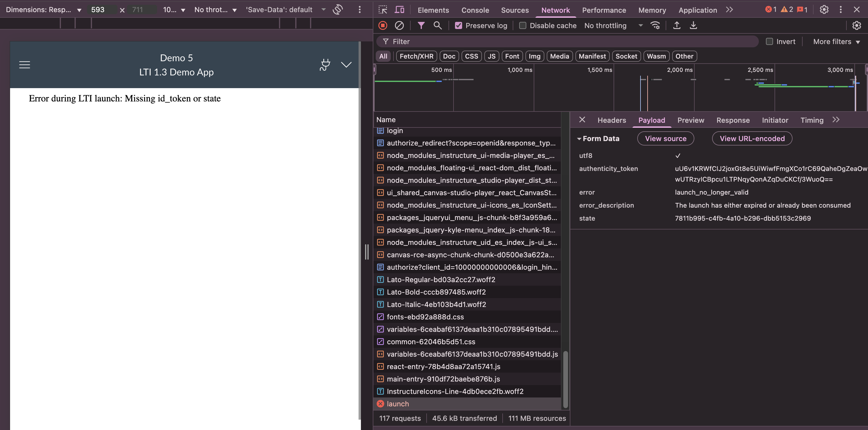Click the View URL-encoded button
This screenshot has height=430, width=868.
[752, 138]
